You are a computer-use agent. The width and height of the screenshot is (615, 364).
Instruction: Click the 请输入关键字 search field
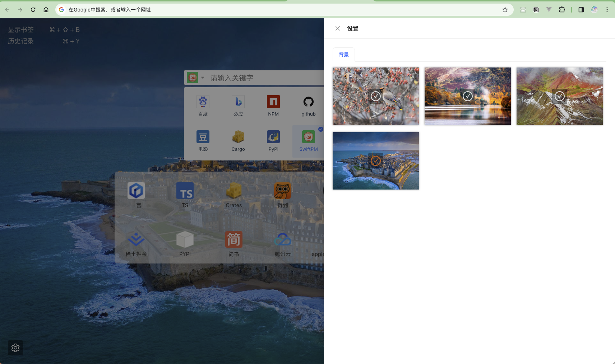click(266, 78)
